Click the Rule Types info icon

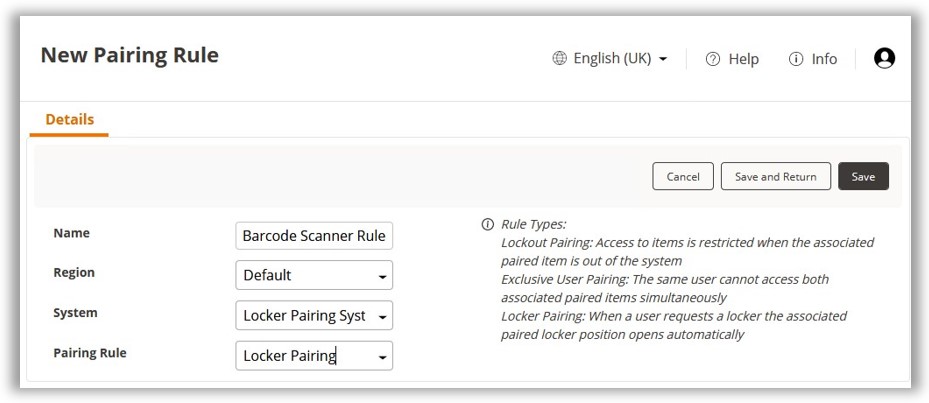pos(487,224)
